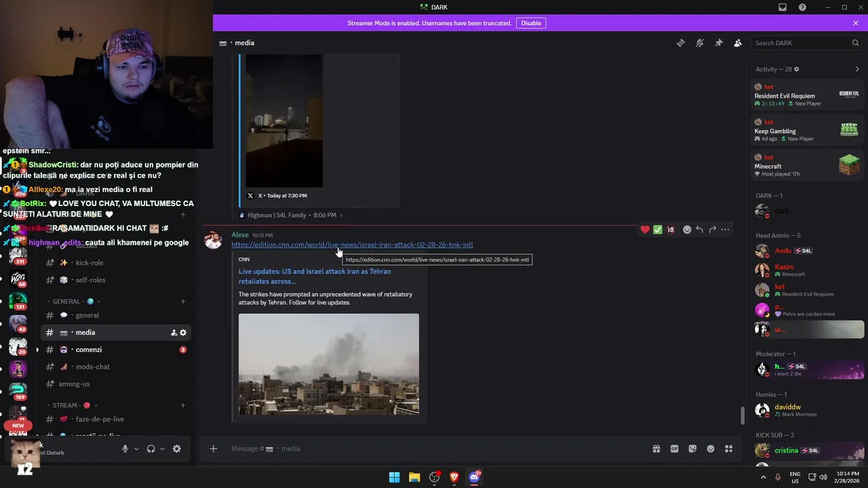The image size is (868, 488).
Task: Open member cristina under KICK SUB
Action: (807, 450)
